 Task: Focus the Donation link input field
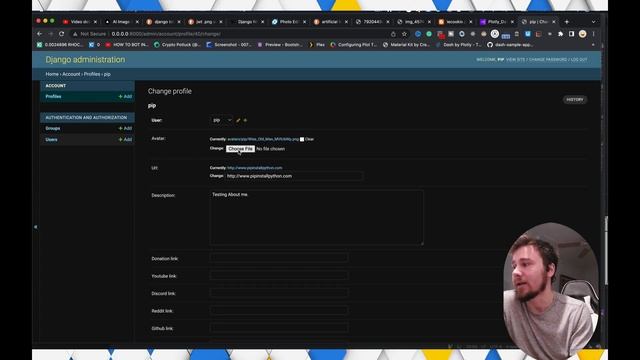pos(279,258)
